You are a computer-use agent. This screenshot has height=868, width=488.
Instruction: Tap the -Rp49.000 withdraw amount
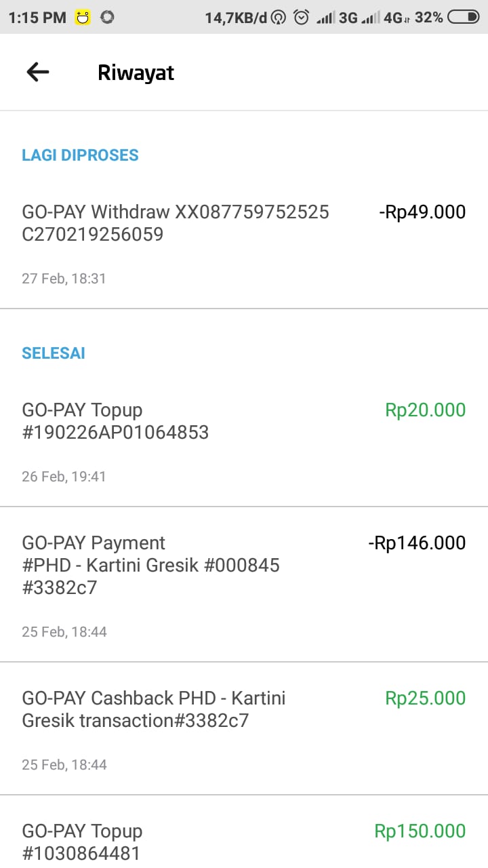point(422,212)
